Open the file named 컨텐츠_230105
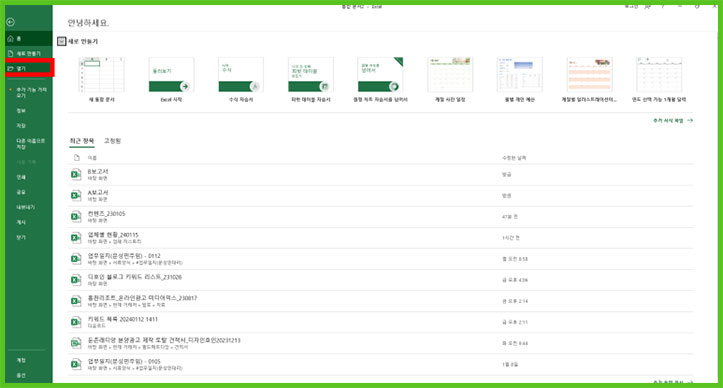 [107, 214]
